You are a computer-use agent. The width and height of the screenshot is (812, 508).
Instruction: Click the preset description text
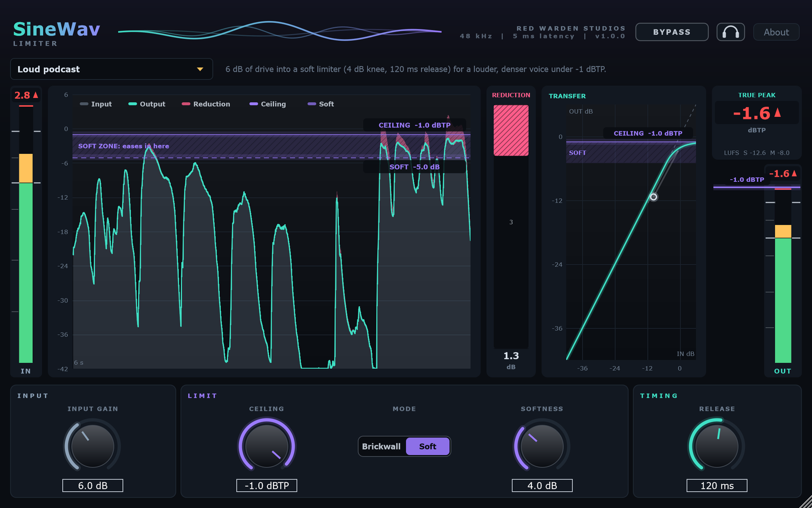416,69
